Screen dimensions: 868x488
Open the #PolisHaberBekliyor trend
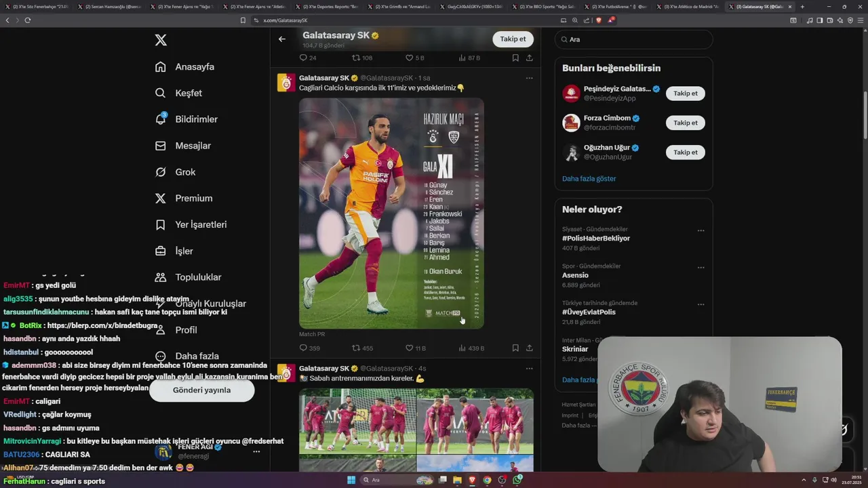click(596, 239)
